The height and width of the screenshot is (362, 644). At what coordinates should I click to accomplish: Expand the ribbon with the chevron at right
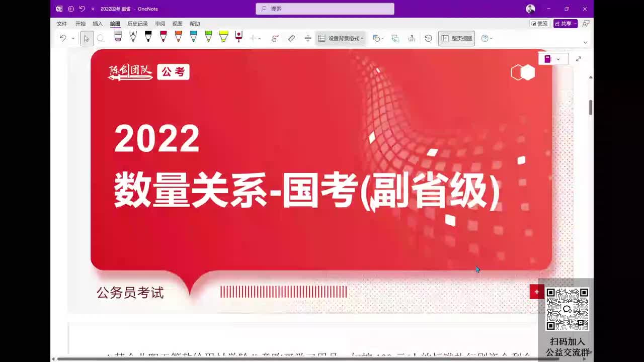(585, 42)
